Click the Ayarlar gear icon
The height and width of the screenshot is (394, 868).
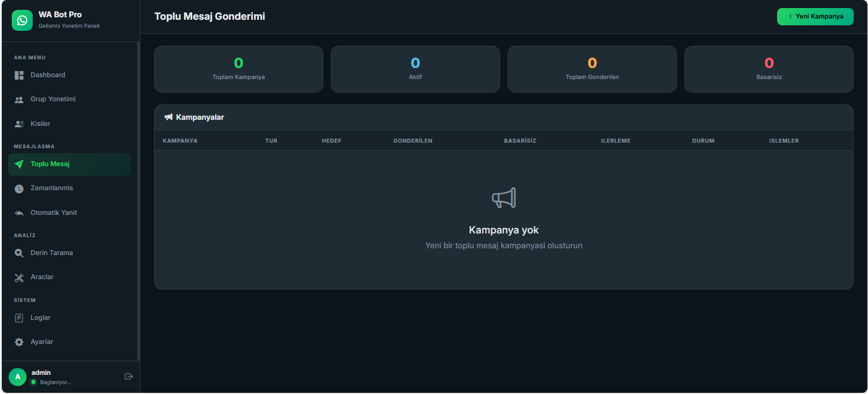click(x=19, y=342)
